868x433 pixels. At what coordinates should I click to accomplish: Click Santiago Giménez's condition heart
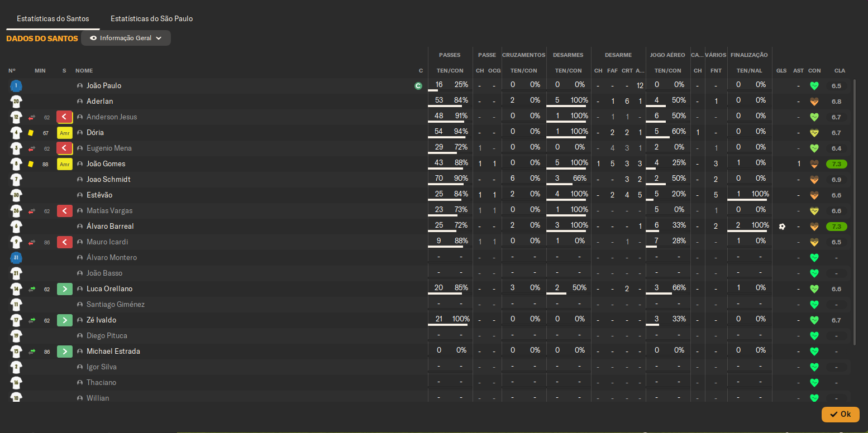(x=814, y=305)
